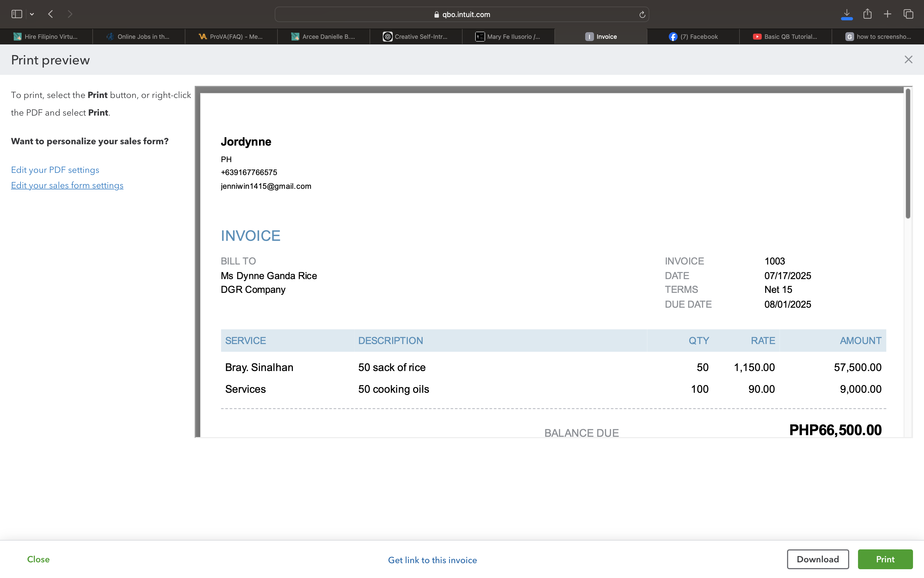Click the balance due PHP66,500.00

(835, 430)
